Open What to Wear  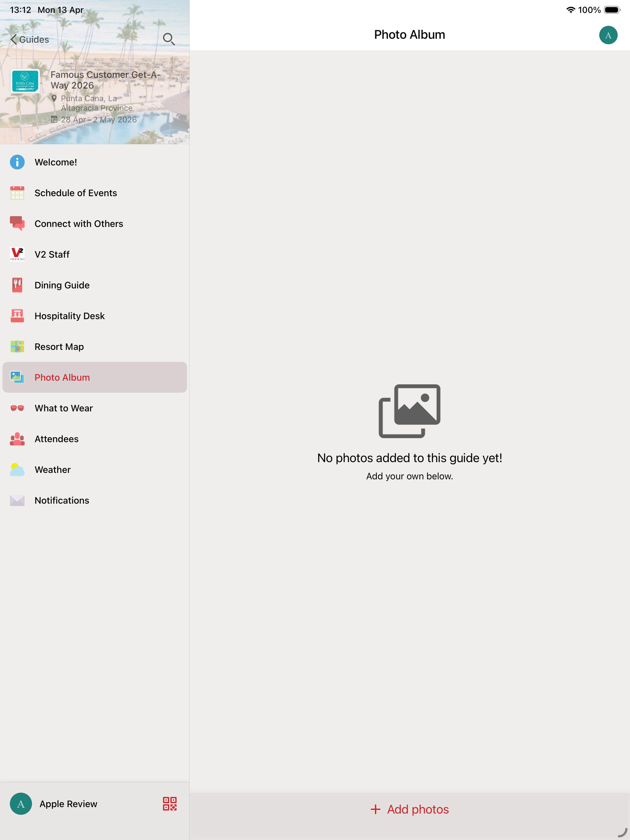tap(95, 408)
